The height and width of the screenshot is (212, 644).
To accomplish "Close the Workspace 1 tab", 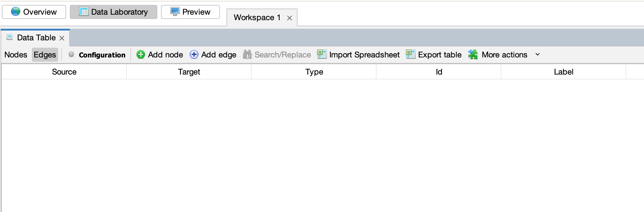I will pyautogui.click(x=289, y=18).
